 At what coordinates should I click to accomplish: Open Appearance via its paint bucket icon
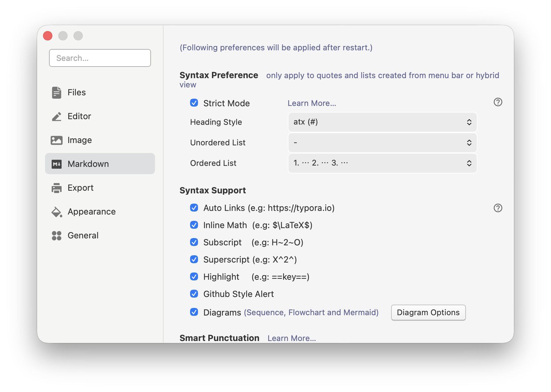point(57,212)
